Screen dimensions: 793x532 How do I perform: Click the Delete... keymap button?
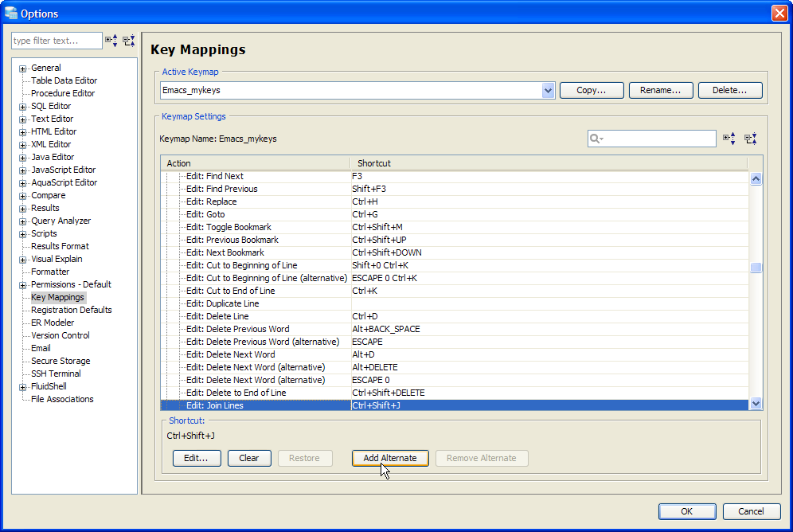pos(730,91)
